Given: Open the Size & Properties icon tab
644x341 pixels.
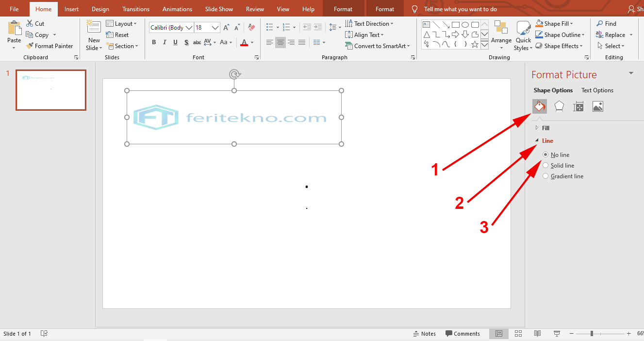Looking at the screenshot, I should tap(578, 106).
